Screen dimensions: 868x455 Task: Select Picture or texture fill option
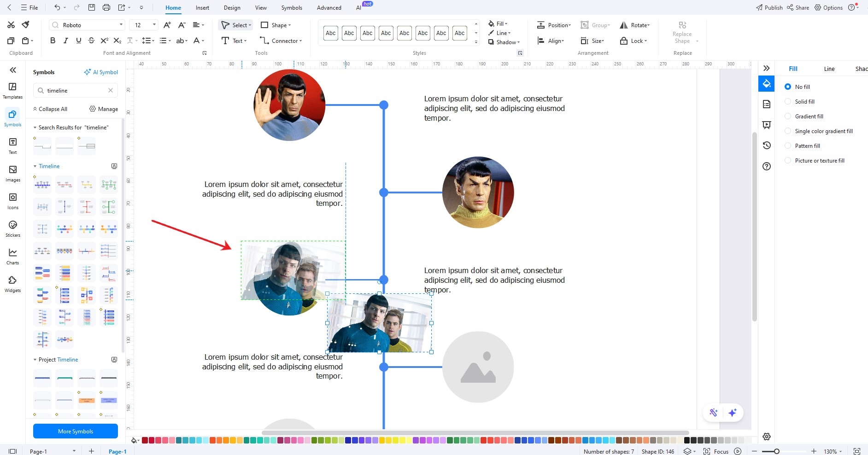[788, 160]
